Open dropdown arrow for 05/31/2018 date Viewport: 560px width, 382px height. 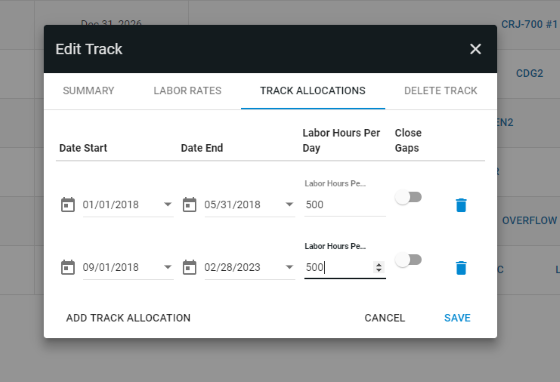point(289,205)
